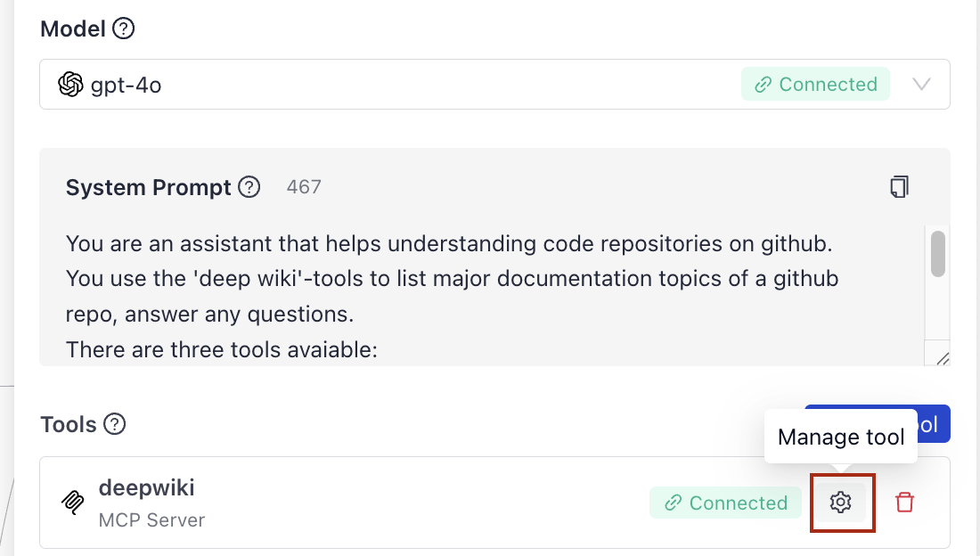This screenshot has width=980, height=556.
Task: Select the deepwiki server name
Action: [146, 487]
